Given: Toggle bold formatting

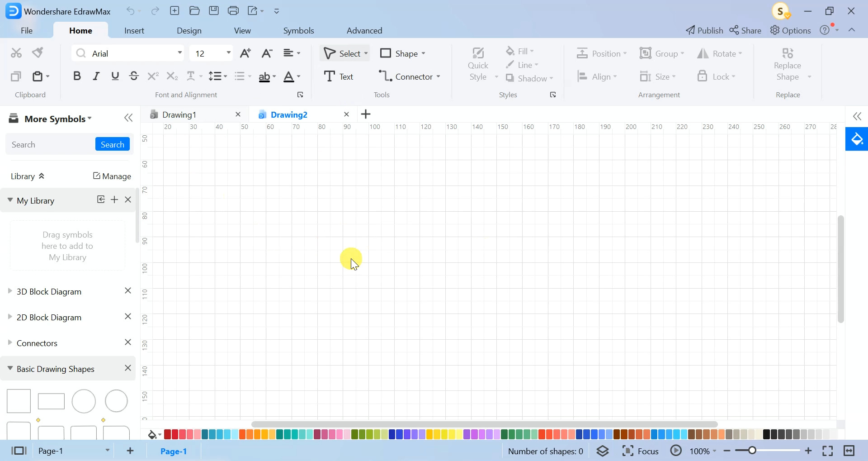Looking at the screenshot, I should click(76, 76).
